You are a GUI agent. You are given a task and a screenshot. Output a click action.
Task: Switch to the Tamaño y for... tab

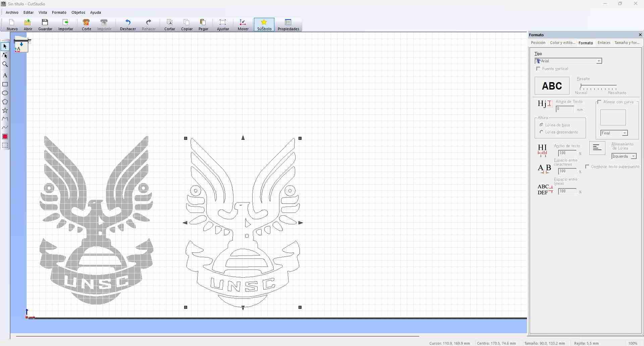click(627, 43)
